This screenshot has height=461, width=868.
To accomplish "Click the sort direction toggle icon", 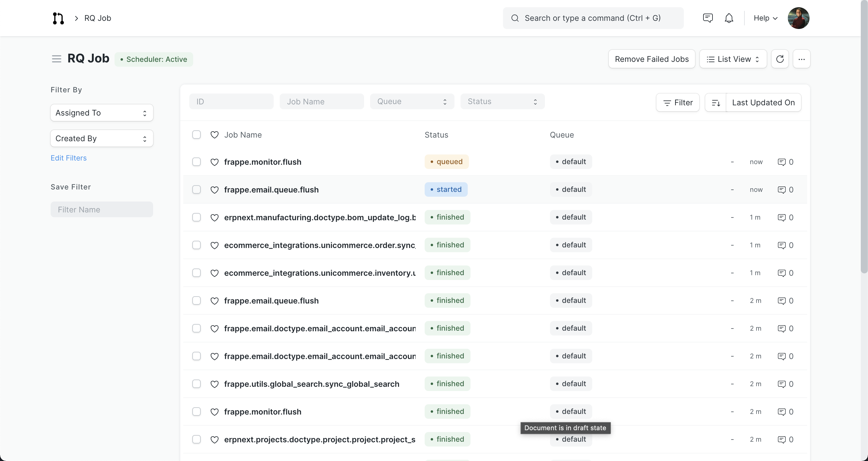I will [716, 103].
